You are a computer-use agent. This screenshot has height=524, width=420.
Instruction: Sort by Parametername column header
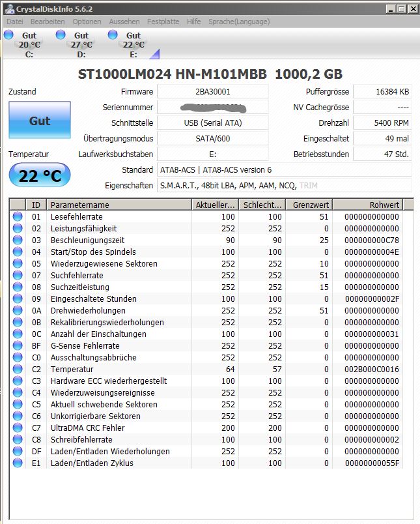[119, 205]
